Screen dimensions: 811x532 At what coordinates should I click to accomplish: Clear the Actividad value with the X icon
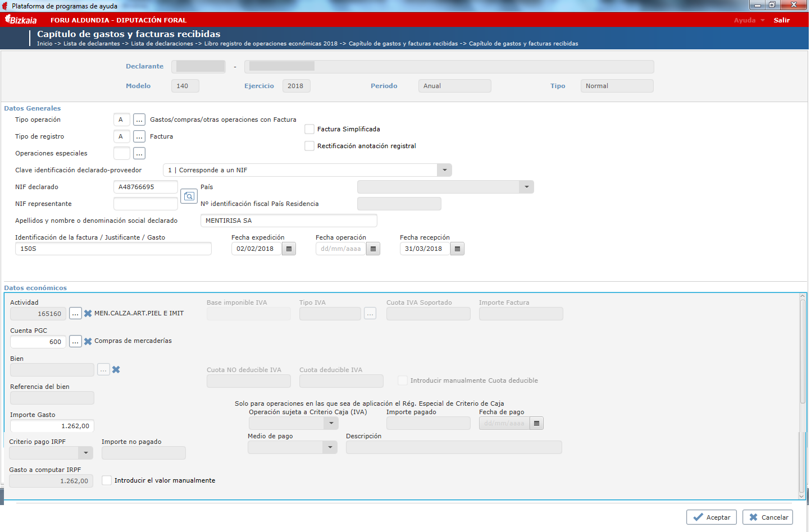pyautogui.click(x=88, y=314)
